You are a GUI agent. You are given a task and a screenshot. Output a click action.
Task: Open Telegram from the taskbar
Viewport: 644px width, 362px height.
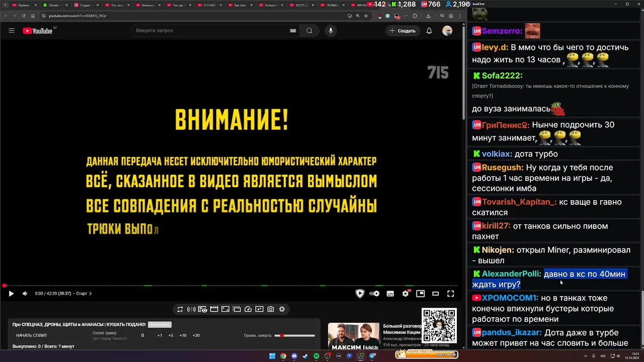(x=373, y=356)
